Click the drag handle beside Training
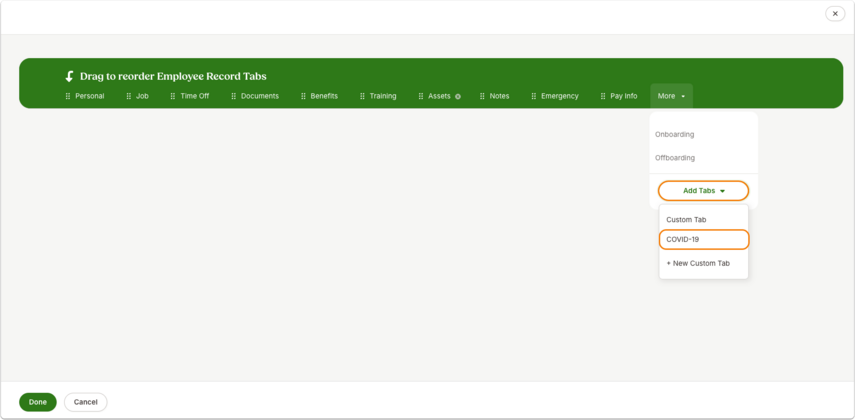855x420 pixels. [362, 96]
